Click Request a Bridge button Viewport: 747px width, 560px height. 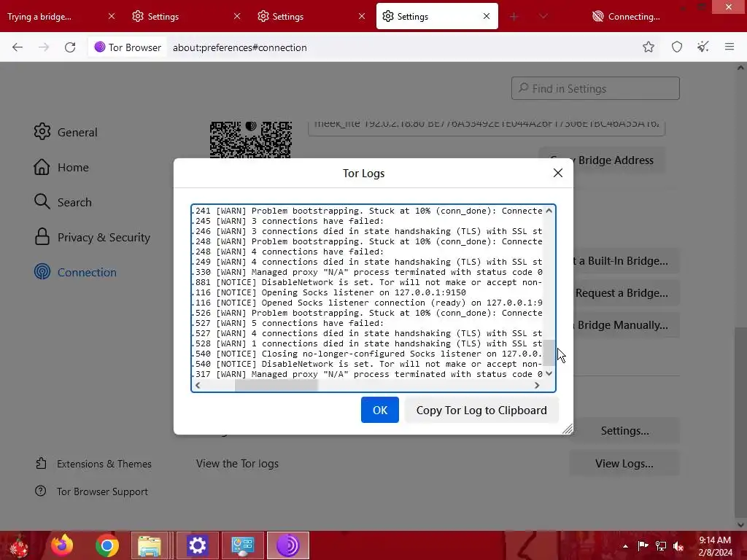point(624,293)
